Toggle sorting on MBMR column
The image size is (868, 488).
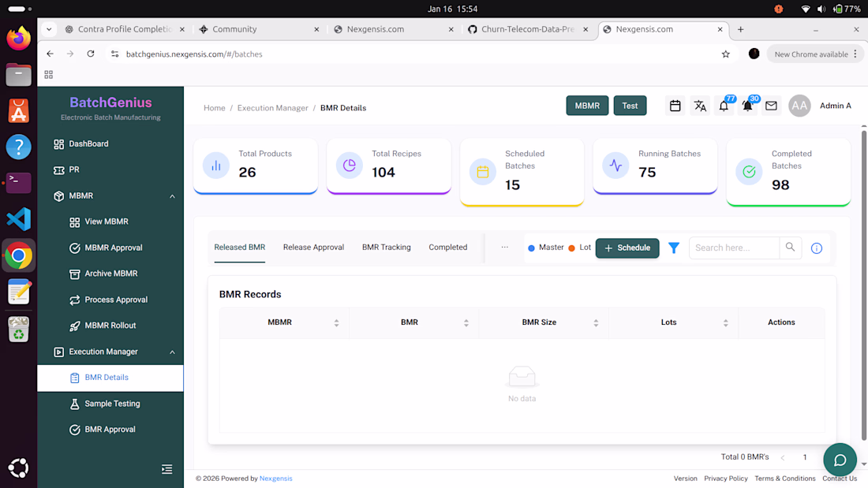336,322
